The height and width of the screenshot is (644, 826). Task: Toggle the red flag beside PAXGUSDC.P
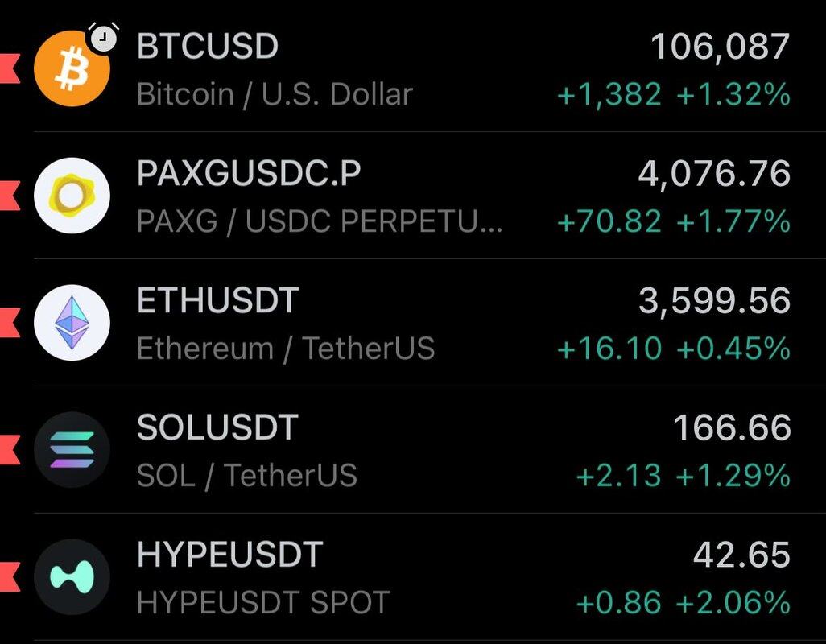tap(10, 196)
